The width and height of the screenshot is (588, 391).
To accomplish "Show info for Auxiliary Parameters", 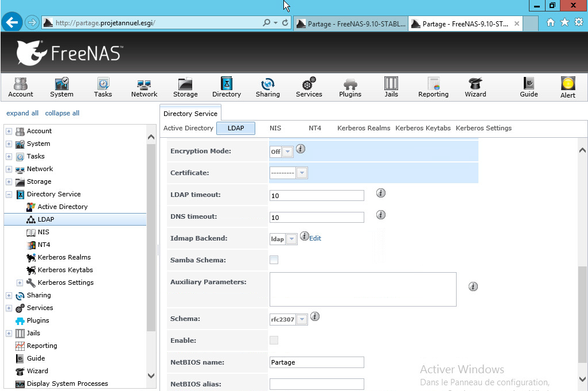I will tap(473, 287).
